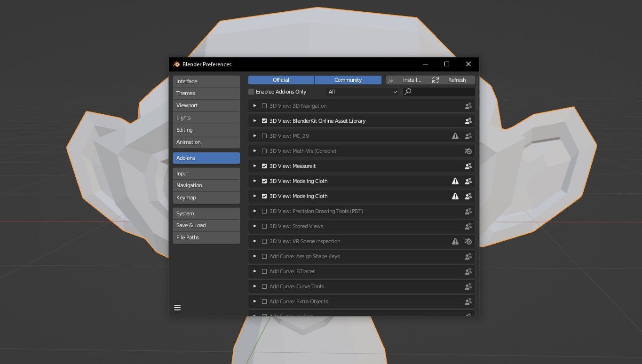Switch to the Official add-ons tab
Image resolution: width=642 pixels, height=364 pixels.
[x=281, y=79]
